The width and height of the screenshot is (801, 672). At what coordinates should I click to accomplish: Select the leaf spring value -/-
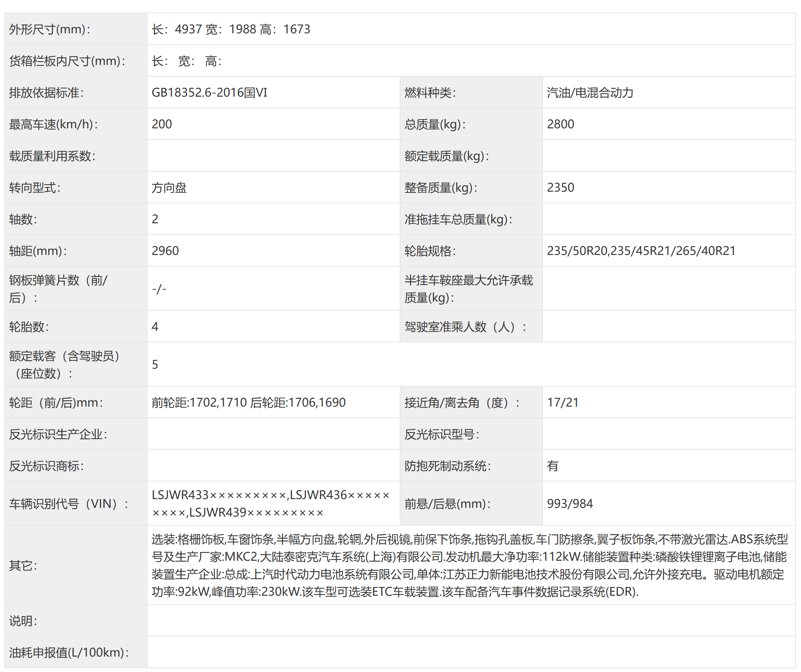159,289
